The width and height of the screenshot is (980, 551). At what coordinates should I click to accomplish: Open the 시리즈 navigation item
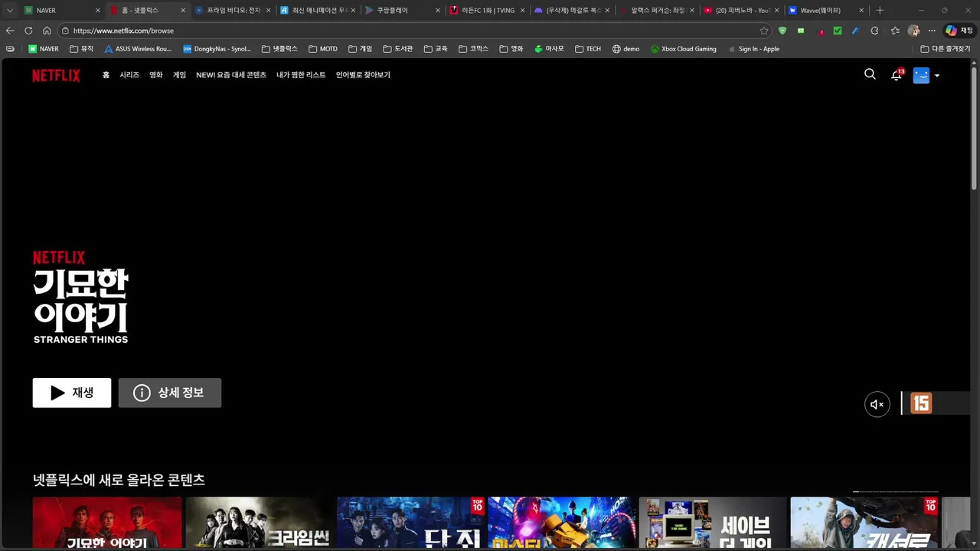click(x=129, y=75)
